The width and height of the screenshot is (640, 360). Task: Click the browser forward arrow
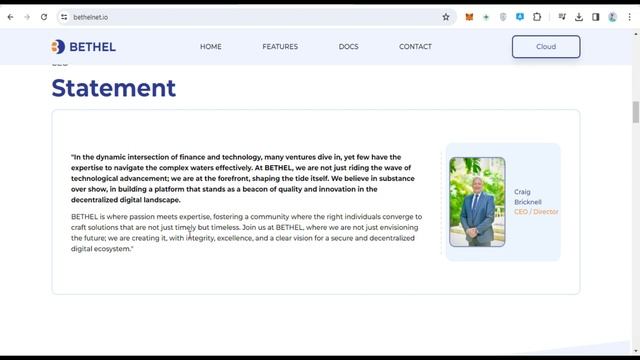click(27, 17)
